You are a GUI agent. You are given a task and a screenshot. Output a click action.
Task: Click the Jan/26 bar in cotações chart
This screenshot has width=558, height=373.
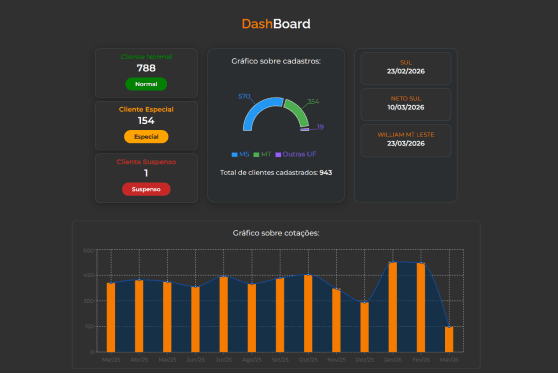pyautogui.click(x=393, y=307)
